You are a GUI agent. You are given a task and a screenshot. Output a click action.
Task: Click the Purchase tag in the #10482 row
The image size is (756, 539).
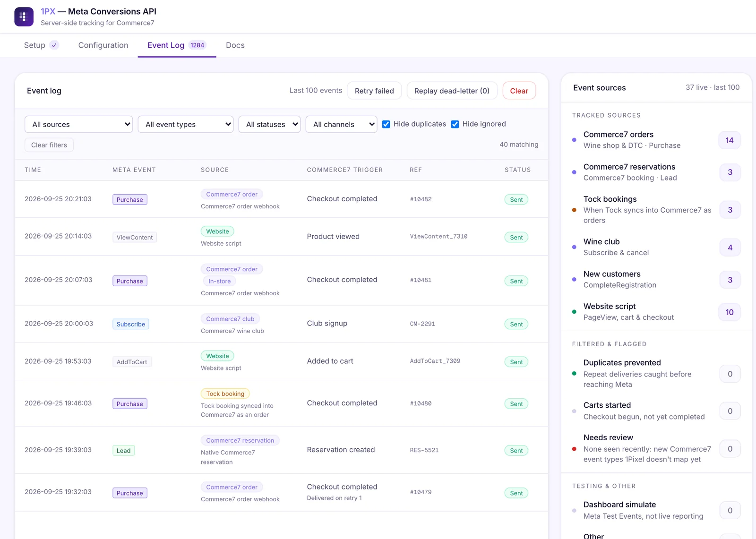(x=130, y=199)
